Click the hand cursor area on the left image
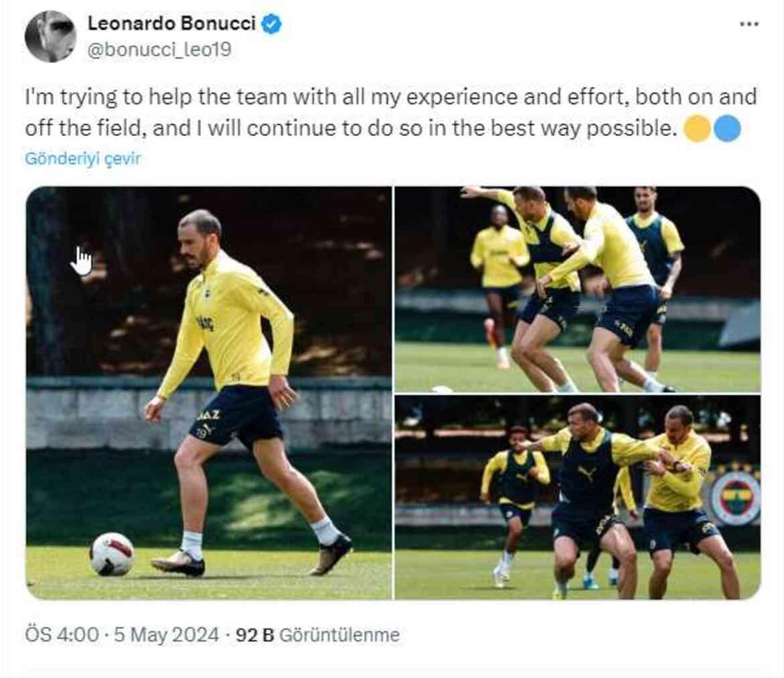Image resolution: width=784 pixels, height=678 pixels. (81, 258)
